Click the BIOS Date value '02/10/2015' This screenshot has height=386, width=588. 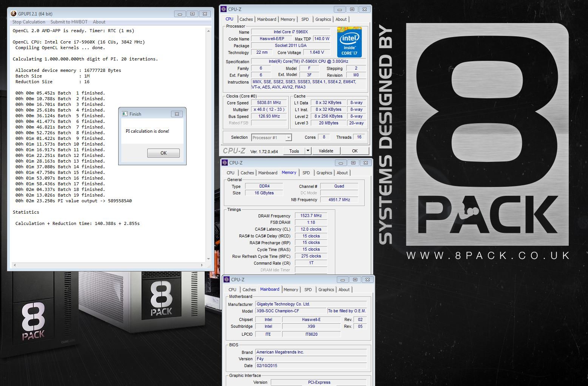pyautogui.click(x=311, y=366)
